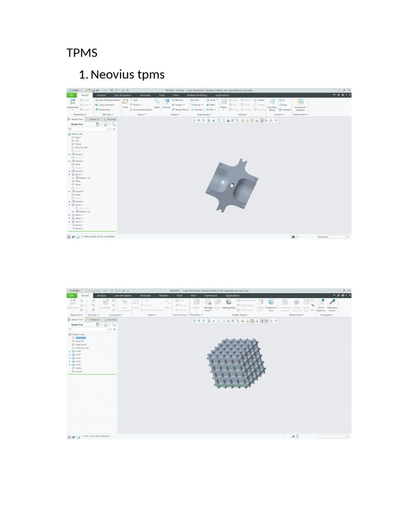Expand Extrude 1 in the part model tree
399x532 pixels.
[x=70, y=154]
